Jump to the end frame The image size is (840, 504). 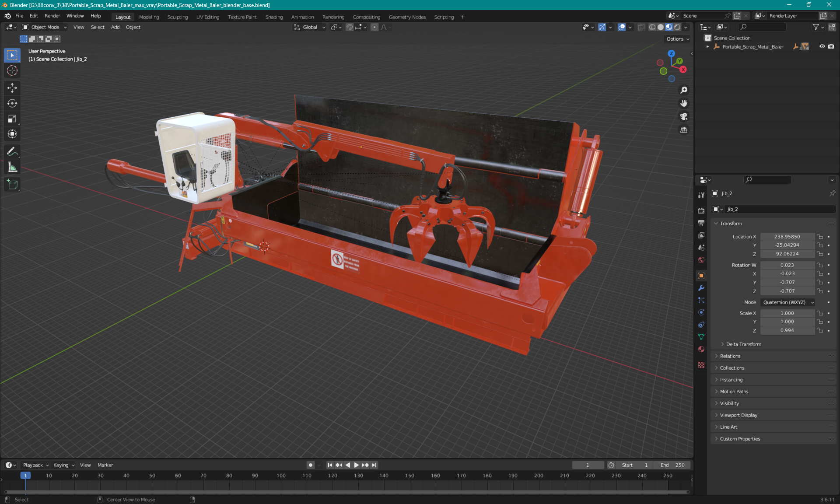coord(374,465)
